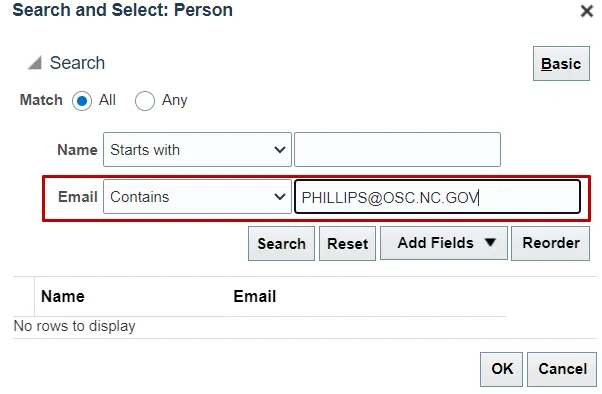Screen dimensions: 602x394
Task: Reset the search criteria
Action: (x=347, y=243)
